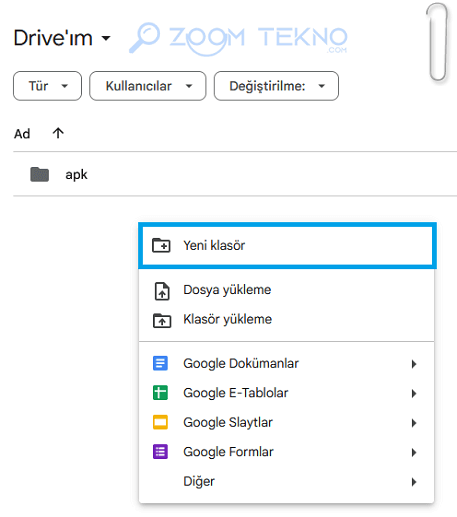Open the Tür filter dropdown

[x=47, y=86]
